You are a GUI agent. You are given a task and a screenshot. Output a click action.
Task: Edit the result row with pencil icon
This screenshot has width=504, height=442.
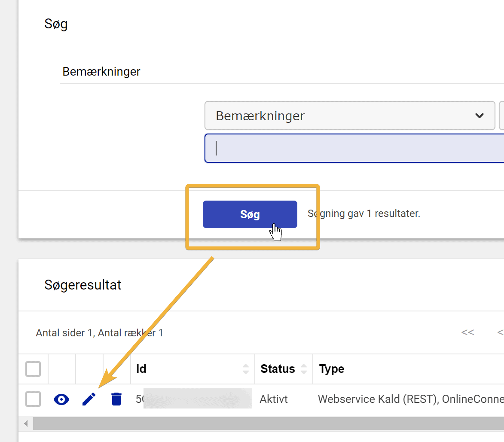(89, 399)
